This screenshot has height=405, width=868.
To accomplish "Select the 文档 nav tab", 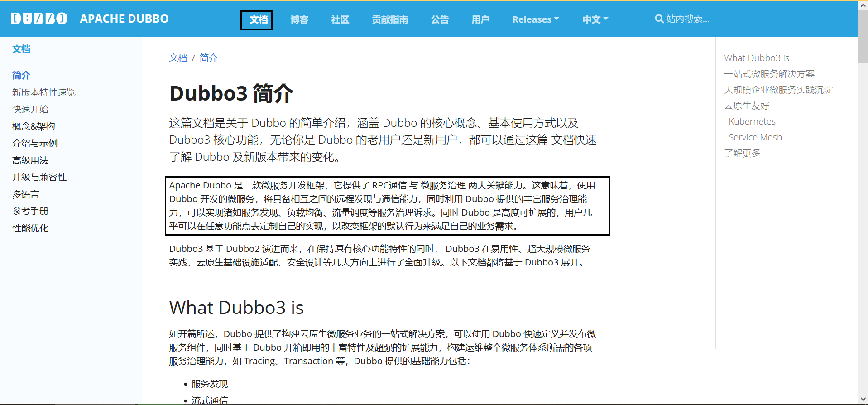I will click(259, 19).
